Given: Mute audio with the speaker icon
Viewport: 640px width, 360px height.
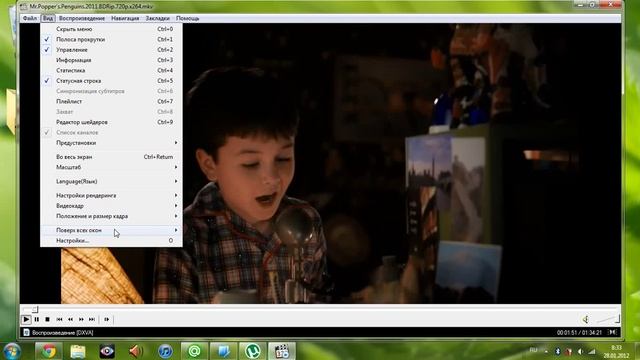Looking at the screenshot, I should pos(586,319).
